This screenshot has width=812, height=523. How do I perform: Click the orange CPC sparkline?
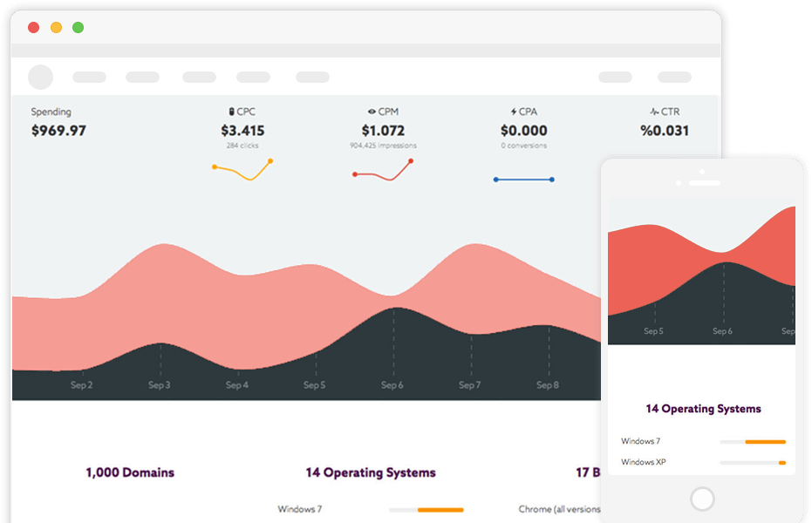tap(242, 169)
